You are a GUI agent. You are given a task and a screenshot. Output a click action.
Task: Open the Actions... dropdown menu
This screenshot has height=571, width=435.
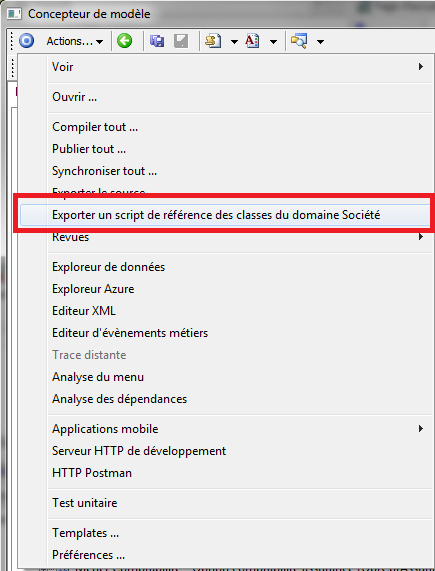75,42
